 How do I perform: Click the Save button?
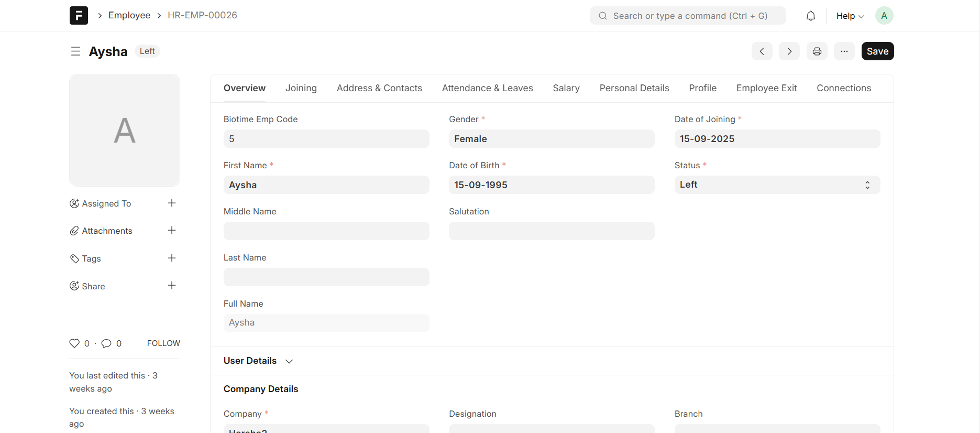877,51
